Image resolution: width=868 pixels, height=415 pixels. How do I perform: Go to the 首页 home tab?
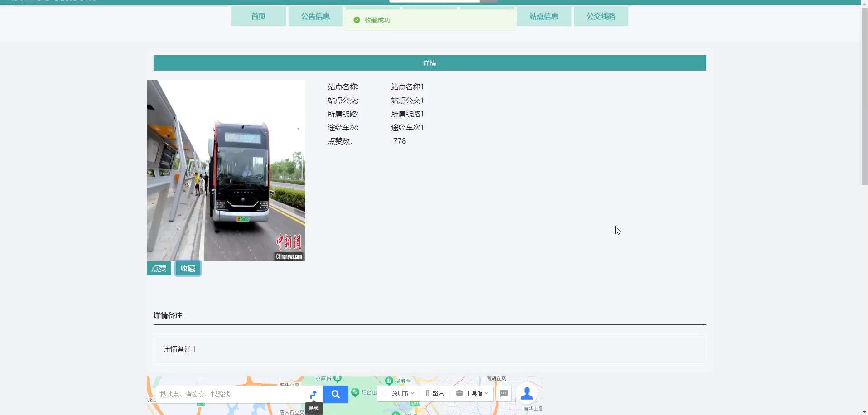[258, 16]
